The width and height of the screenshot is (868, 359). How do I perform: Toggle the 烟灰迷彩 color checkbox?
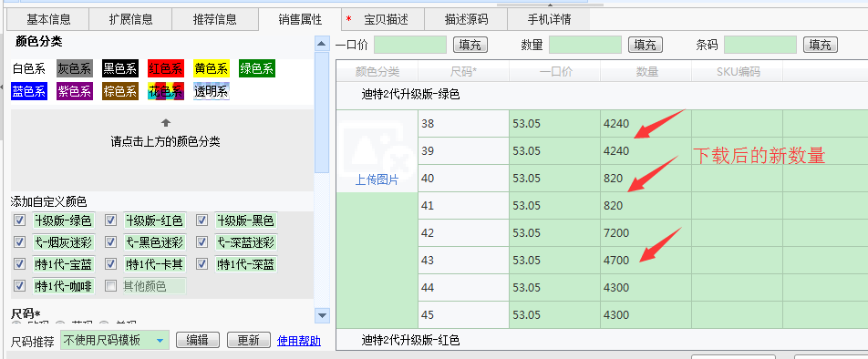tap(20, 242)
